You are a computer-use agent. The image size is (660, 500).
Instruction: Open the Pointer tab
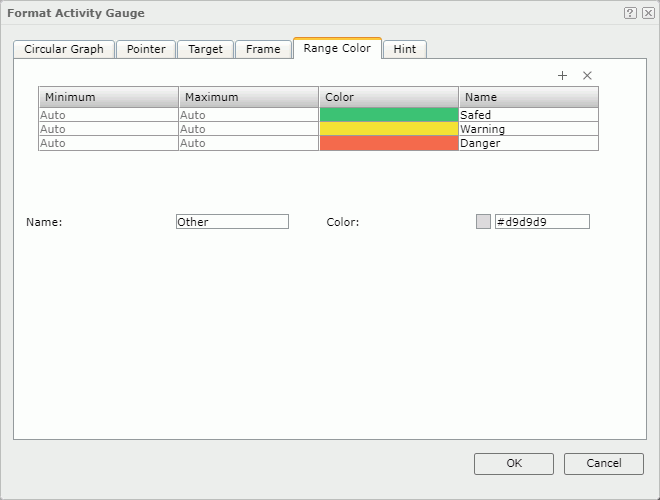[146, 49]
